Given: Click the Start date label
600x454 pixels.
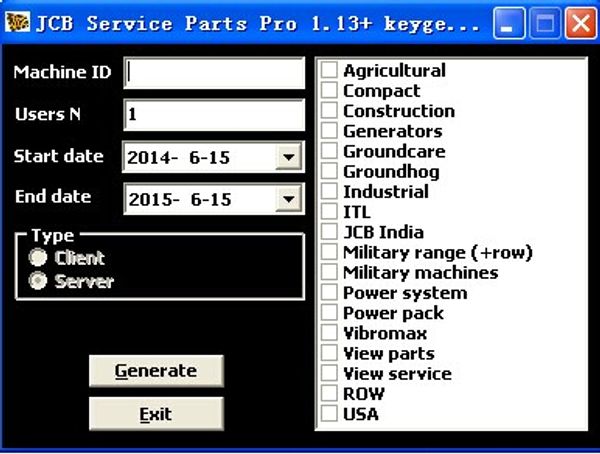Looking at the screenshot, I should (59, 156).
